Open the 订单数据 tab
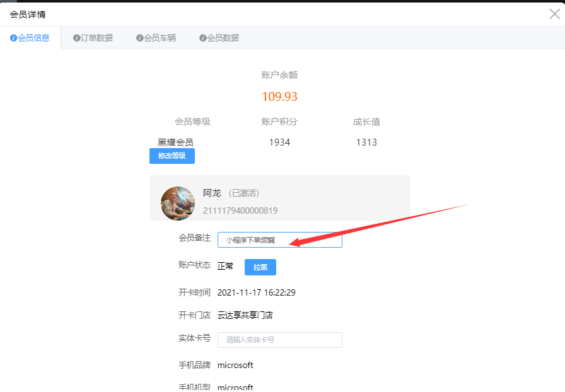This screenshot has height=392, width=565. coord(93,38)
